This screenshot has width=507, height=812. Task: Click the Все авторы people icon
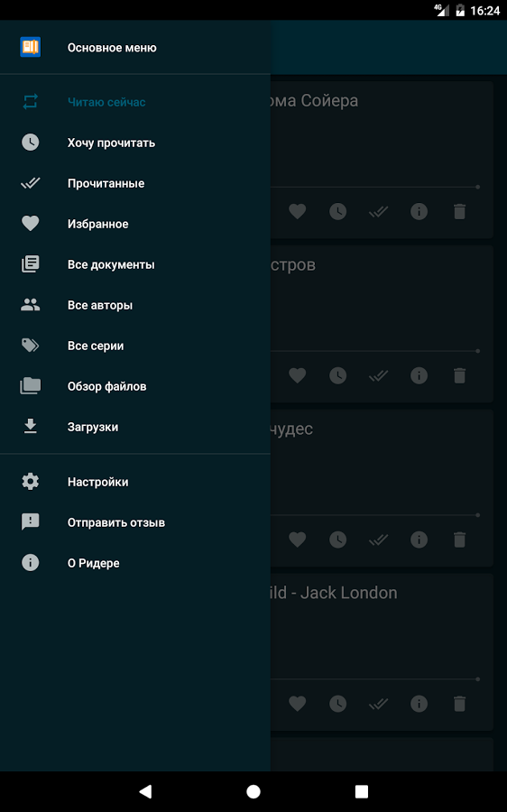(30, 305)
